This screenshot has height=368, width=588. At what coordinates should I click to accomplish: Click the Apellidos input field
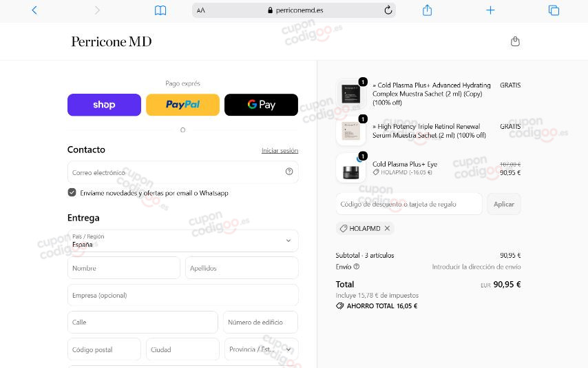(242, 268)
